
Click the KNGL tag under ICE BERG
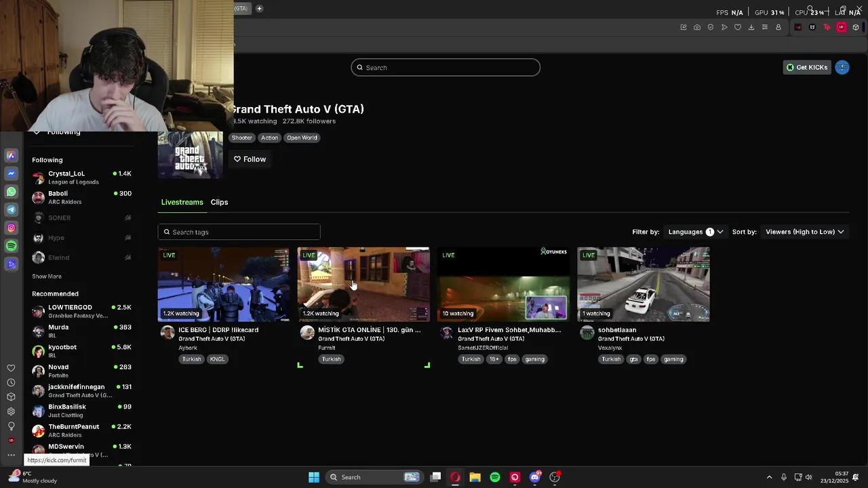(x=217, y=359)
